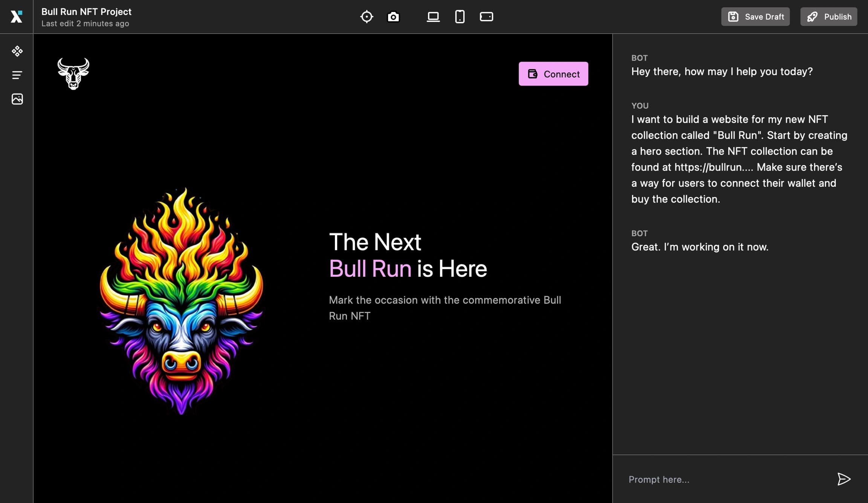The image size is (868, 503).
Task: Select 'The Next' heading line
Action: point(375,242)
